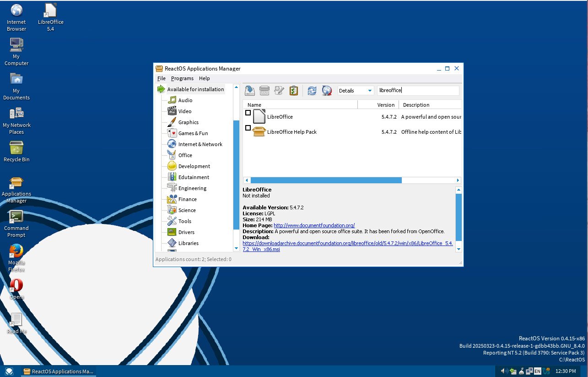Select the Audio category
Image resolution: width=588 pixels, height=377 pixels.
tap(180, 100)
